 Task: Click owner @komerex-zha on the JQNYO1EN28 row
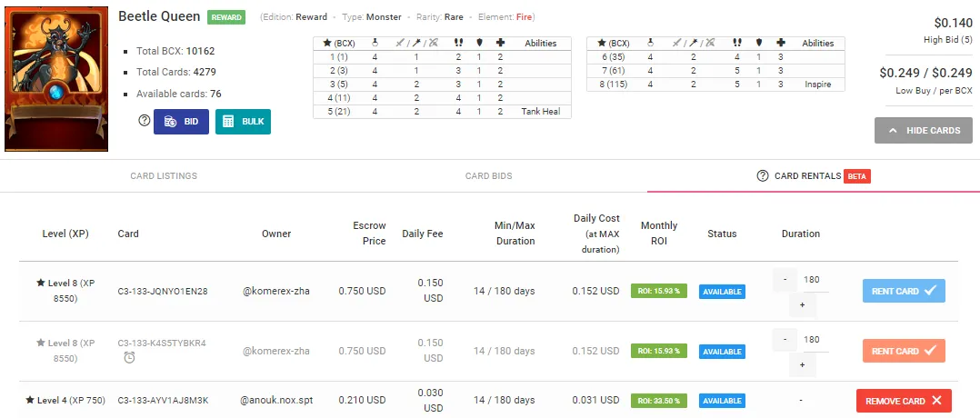click(276, 291)
